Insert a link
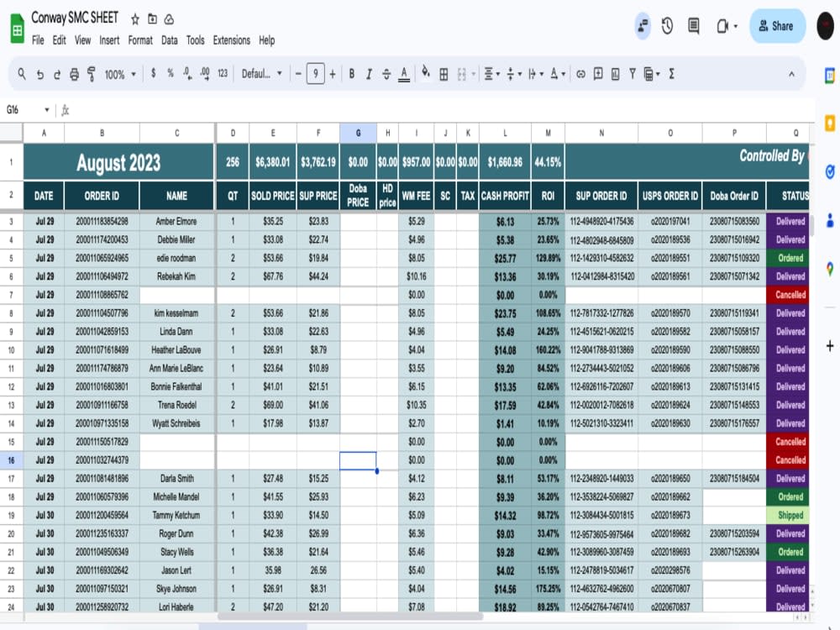840x630 pixels. (x=580, y=75)
